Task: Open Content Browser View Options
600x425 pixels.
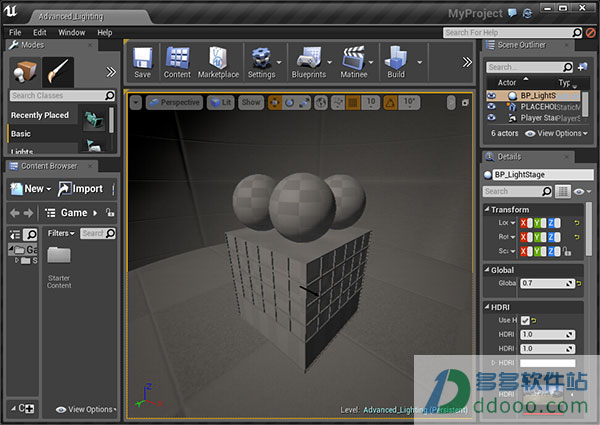Action: pyautogui.click(x=86, y=409)
